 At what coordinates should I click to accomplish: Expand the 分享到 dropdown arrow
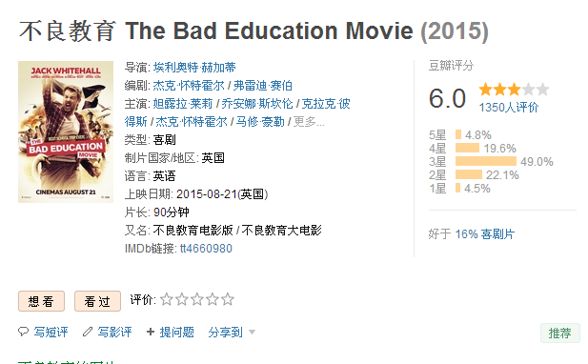click(x=252, y=333)
